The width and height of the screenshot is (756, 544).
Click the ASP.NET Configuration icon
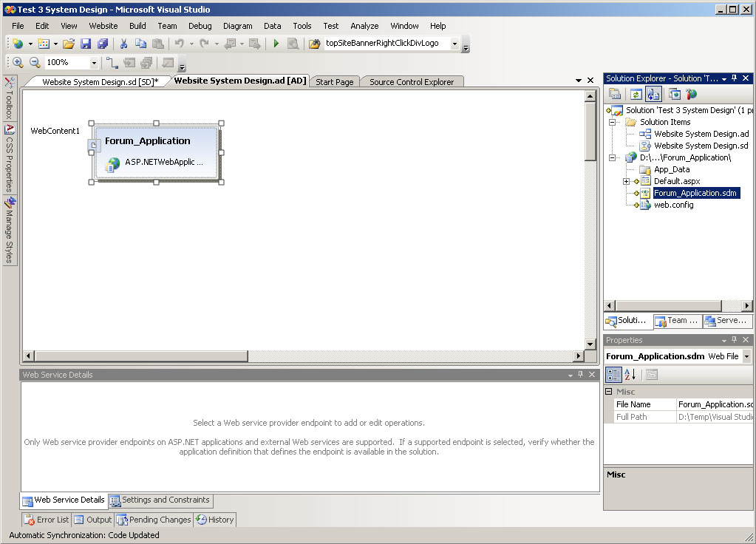(692, 94)
